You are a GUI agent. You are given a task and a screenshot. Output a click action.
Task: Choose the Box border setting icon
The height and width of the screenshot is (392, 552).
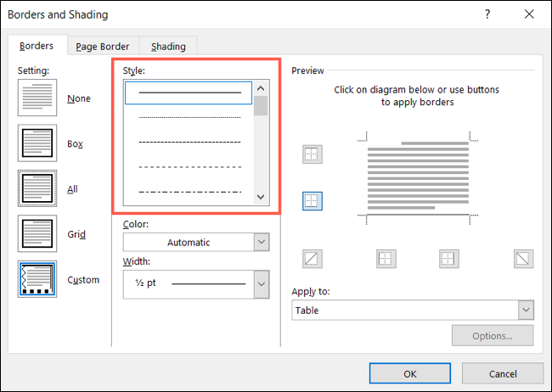[x=37, y=143]
